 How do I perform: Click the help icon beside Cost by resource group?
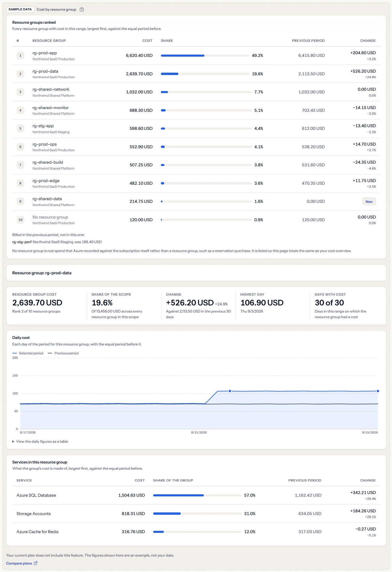pyautogui.click(x=82, y=9)
